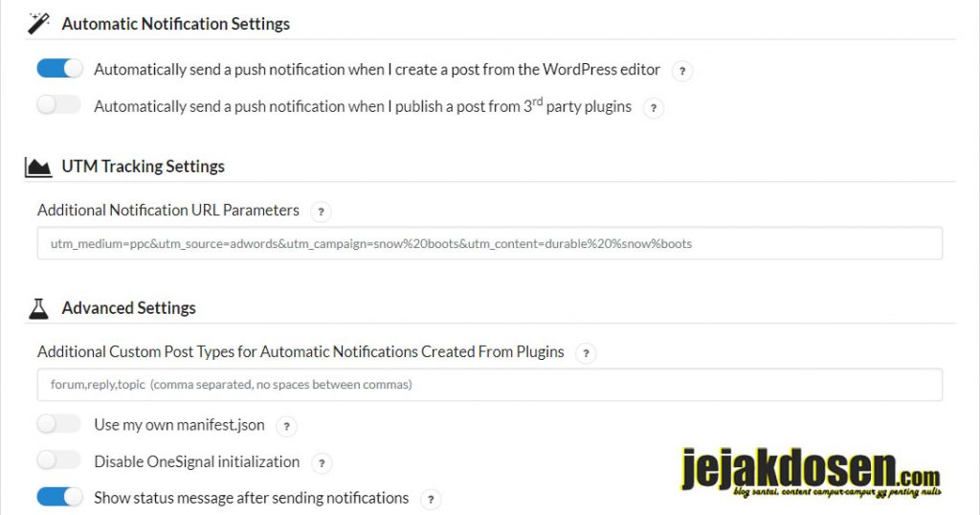Click the Automatic Notification Settings heading
Screen dimensions: 980x515
[x=176, y=24]
